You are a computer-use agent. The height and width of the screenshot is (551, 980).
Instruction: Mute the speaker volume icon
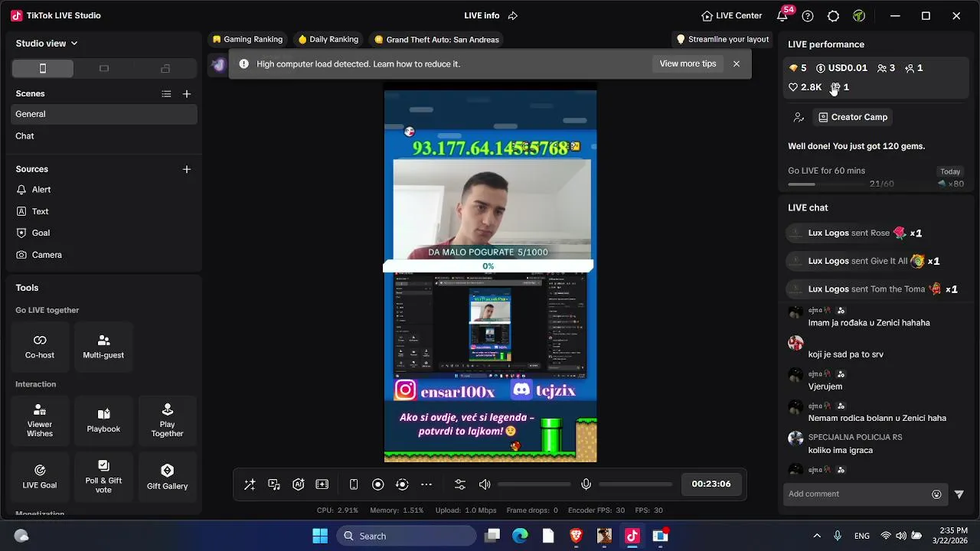485,484
